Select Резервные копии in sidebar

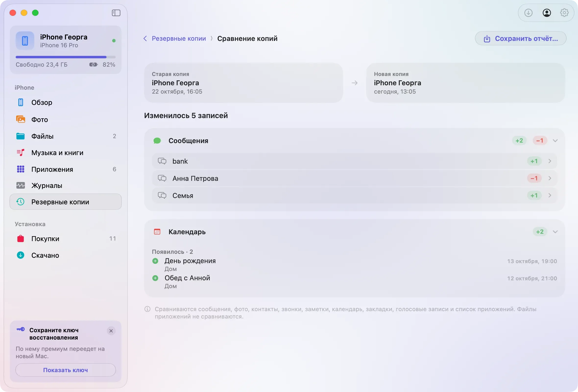coord(65,202)
